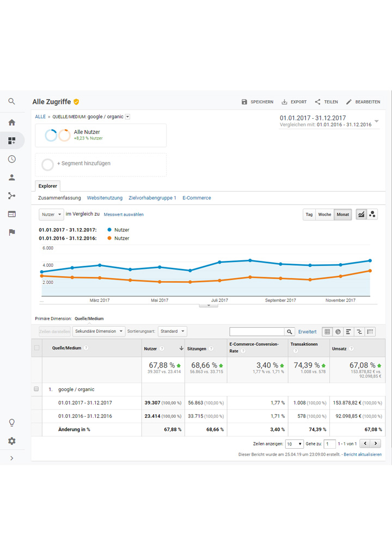
Task: Open Zeilen anzeigen rows dropdown
Action: 295,444
